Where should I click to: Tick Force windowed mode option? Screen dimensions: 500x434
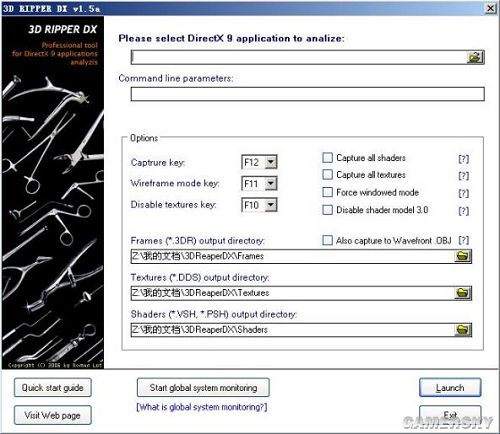coord(328,192)
